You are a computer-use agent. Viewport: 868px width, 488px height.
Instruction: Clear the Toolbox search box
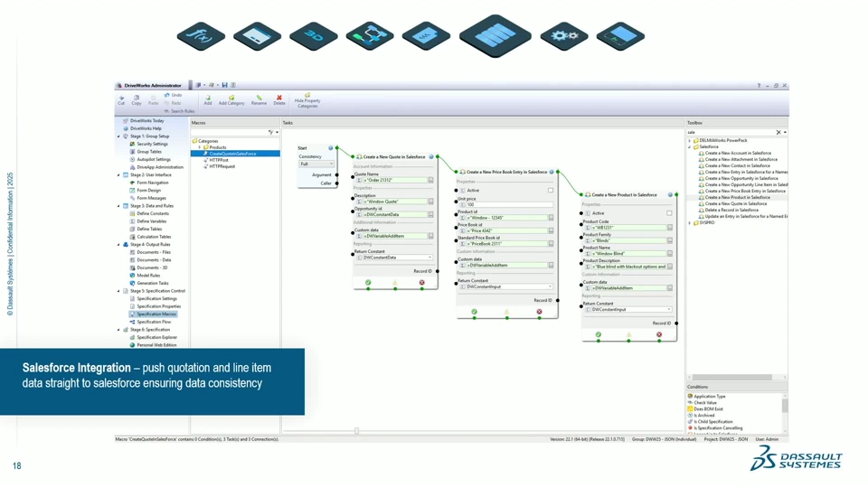coord(778,132)
